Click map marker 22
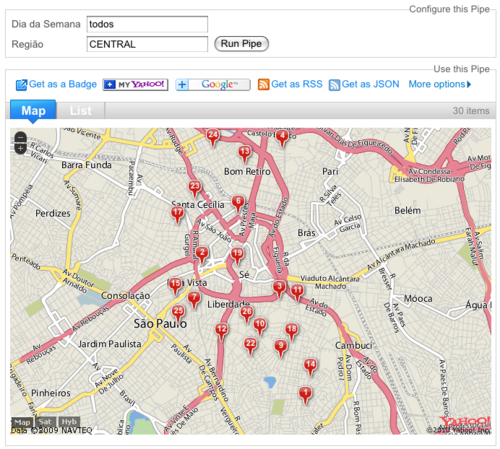Viewport: 500px width, 449px height. click(x=250, y=344)
